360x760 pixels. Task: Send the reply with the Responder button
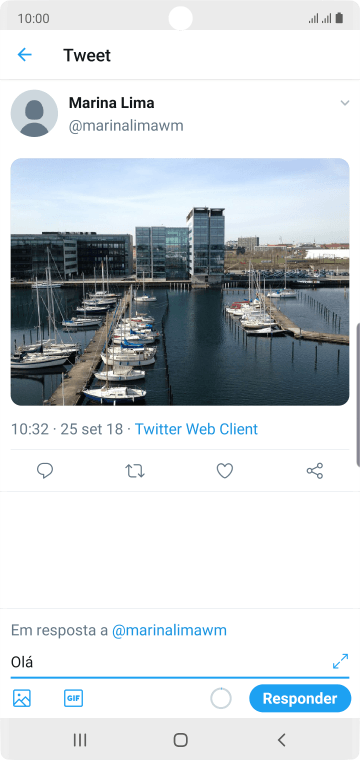click(300, 698)
